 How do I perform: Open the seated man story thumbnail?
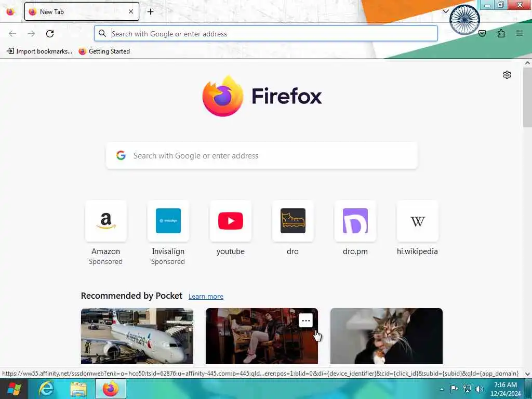[262, 336]
